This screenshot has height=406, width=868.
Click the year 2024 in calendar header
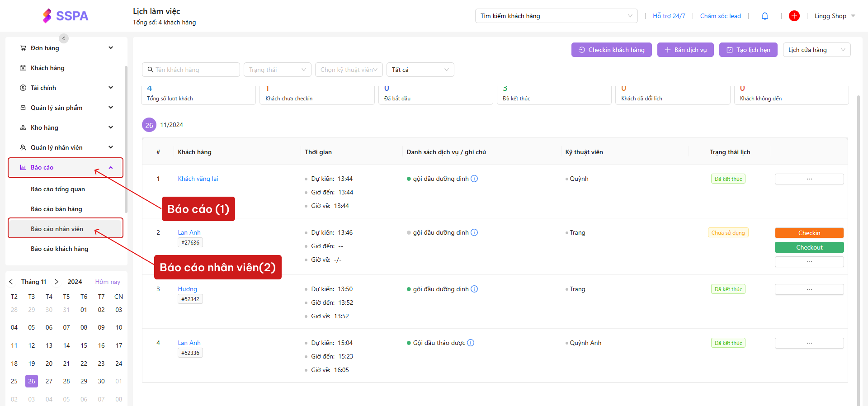tap(75, 282)
